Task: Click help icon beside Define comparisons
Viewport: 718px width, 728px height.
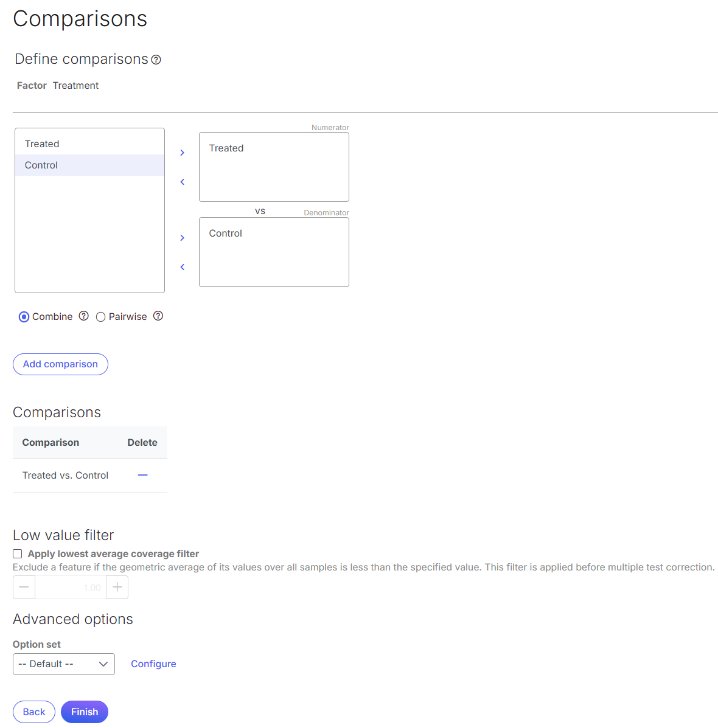Action: (x=156, y=60)
